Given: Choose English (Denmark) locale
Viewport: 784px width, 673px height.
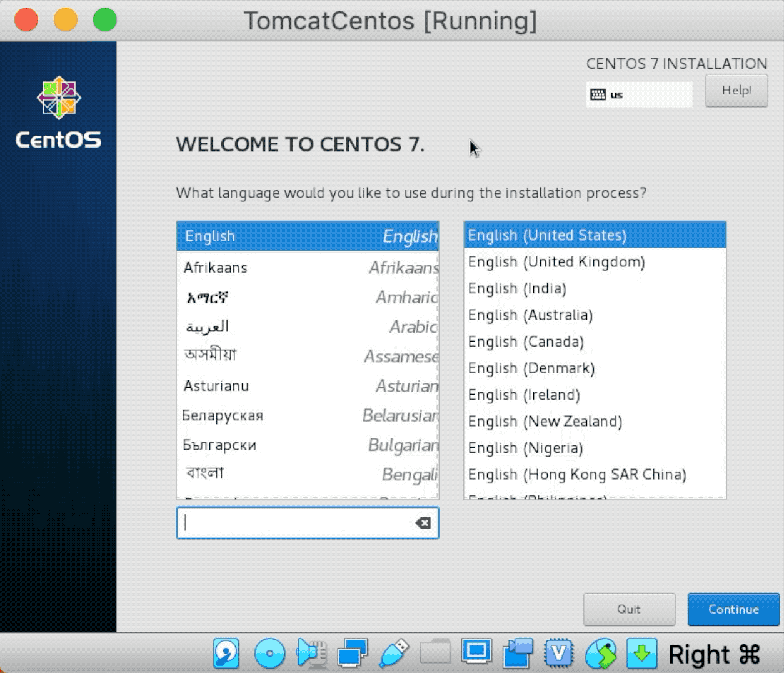Looking at the screenshot, I should click(x=595, y=368).
